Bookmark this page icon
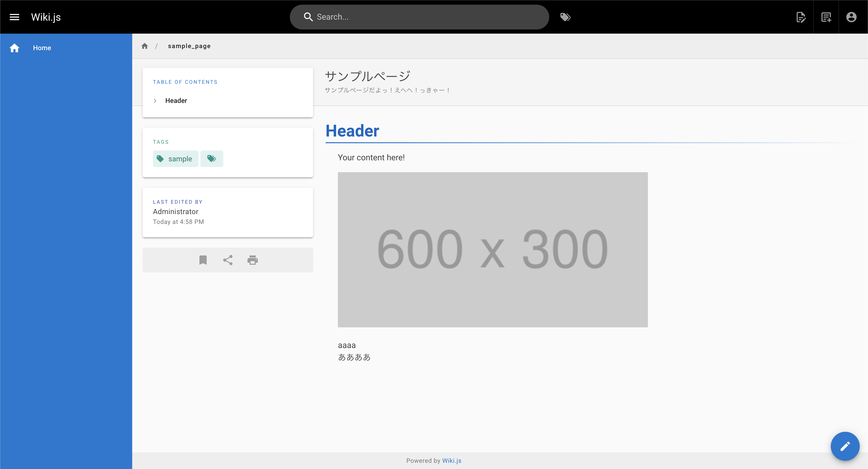 pos(203,260)
